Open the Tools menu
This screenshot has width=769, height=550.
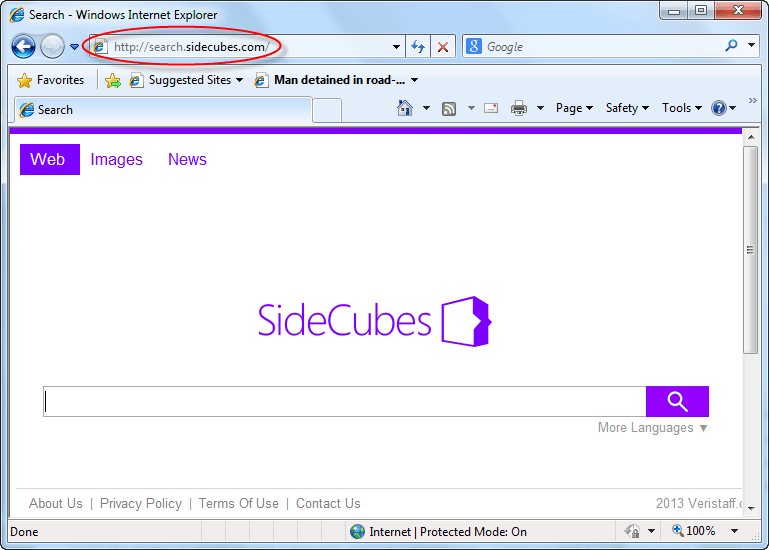(682, 108)
